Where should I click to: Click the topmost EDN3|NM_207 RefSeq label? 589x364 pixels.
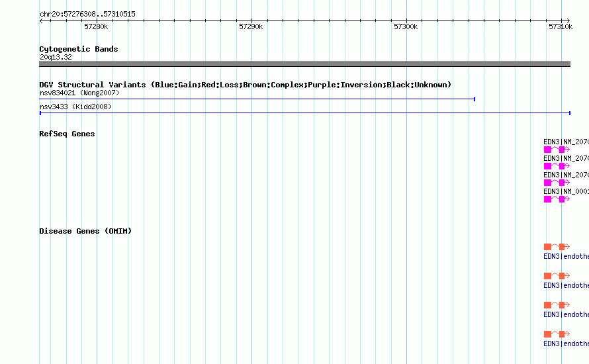tap(566, 142)
